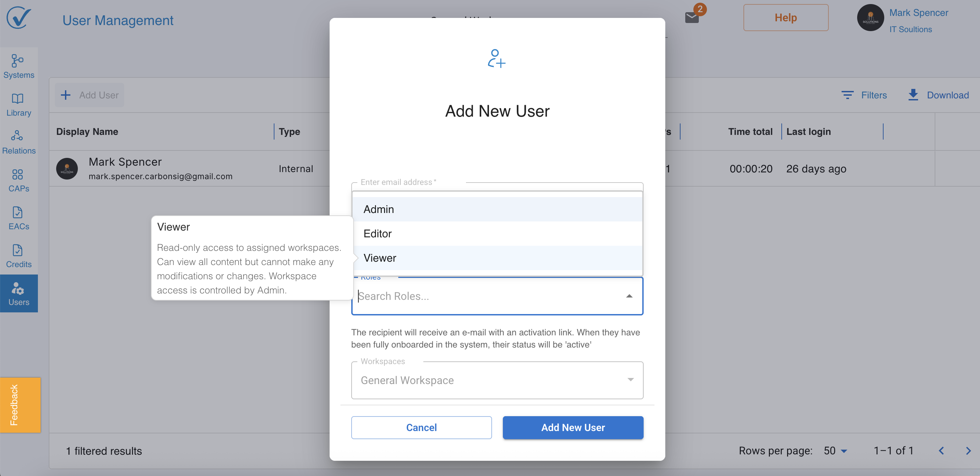Open the Systems sidebar section
Image resolution: width=980 pixels, height=476 pixels.
19,66
